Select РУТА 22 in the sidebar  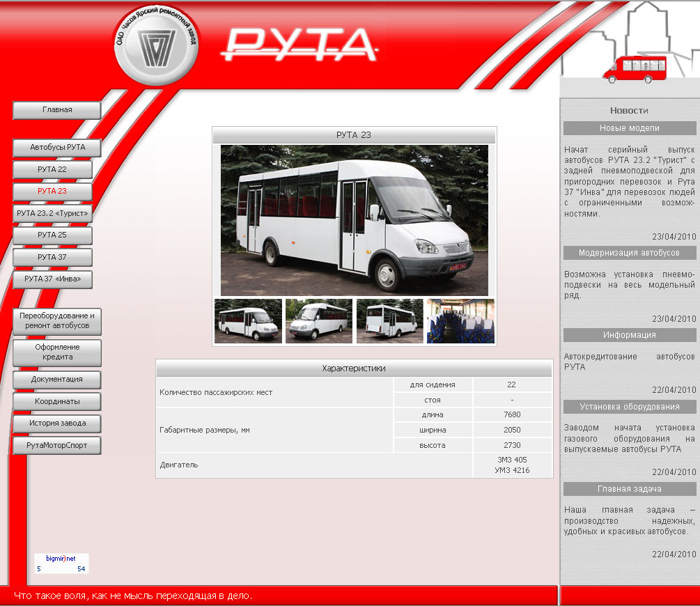pyautogui.click(x=53, y=170)
